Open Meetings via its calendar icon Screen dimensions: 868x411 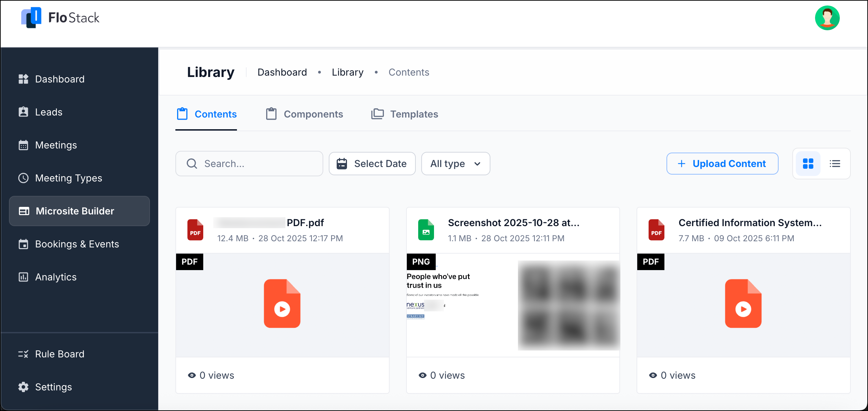coord(23,145)
